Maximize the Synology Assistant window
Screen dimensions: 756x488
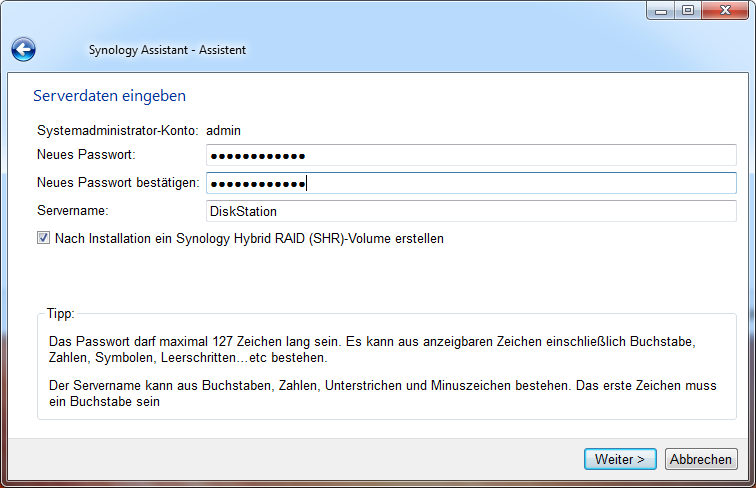click(x=688, y=11)
